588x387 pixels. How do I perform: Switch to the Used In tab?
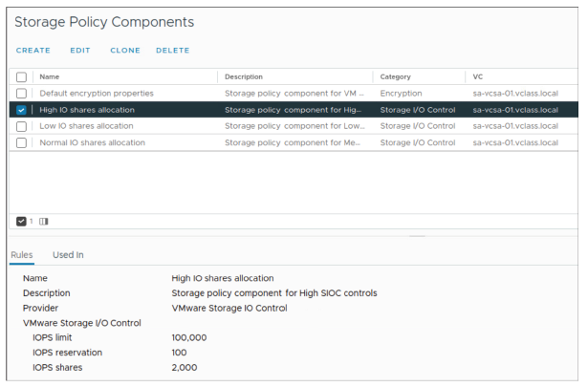coord(68,254)
